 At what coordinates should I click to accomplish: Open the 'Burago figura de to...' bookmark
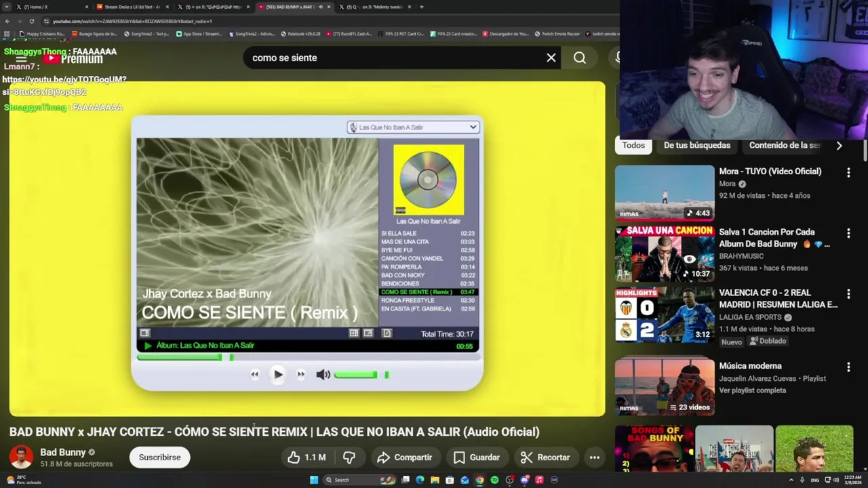tap(95, 34)
